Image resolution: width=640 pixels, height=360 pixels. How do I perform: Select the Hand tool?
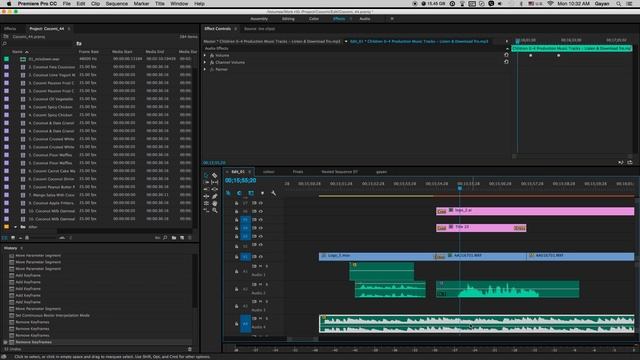pyautogui.click(x=215, y=203)
